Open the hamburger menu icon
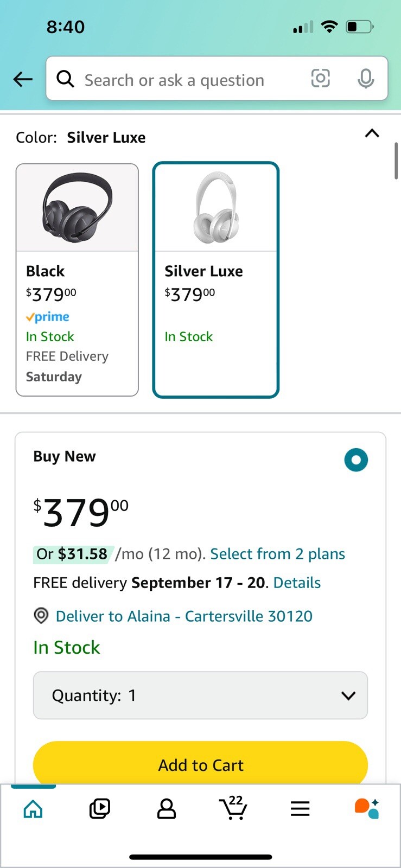Image resolution: width=401 pixels, height=868 pixels. click(x=300, y=809)
